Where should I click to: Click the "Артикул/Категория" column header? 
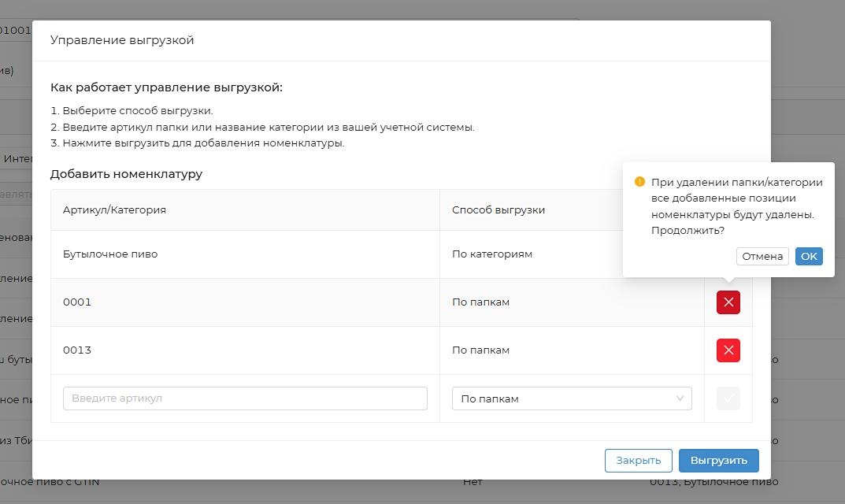pos(114,210)
